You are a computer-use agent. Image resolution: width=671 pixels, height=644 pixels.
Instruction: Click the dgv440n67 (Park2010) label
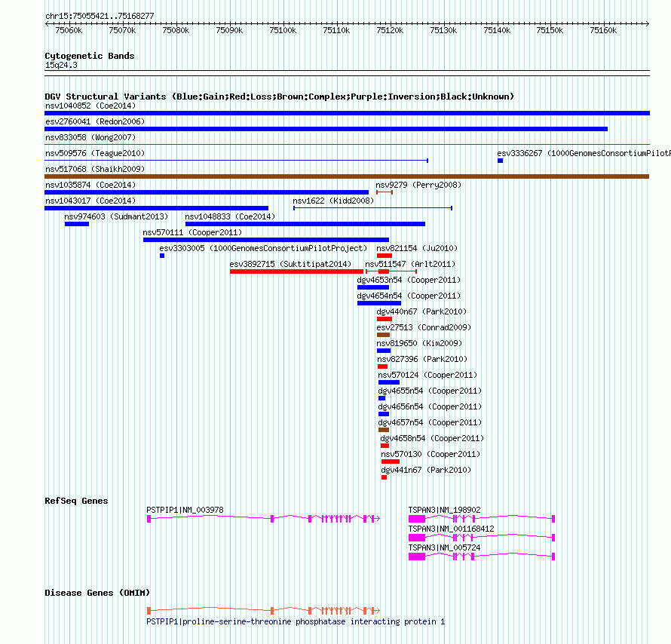(421, 311)
